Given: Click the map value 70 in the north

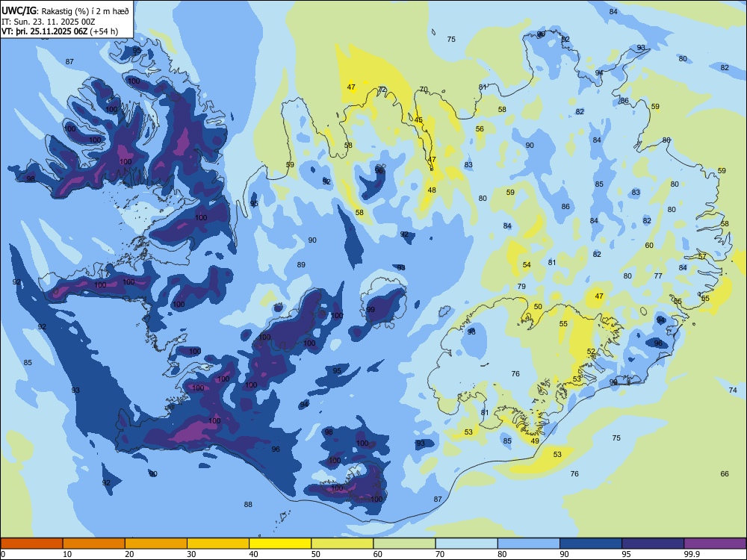Looking at the screenshot, I should point(424,89).
